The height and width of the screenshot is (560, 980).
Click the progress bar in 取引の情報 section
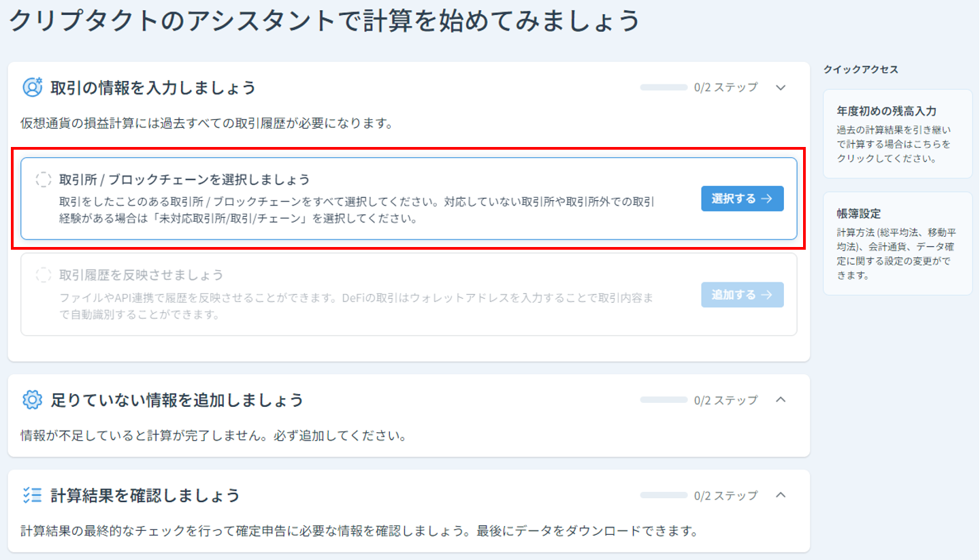(x=664, y=88)
